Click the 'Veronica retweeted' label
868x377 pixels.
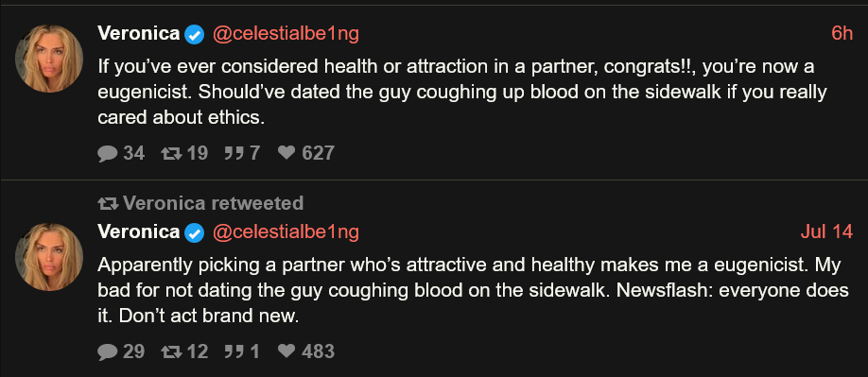(x=200, y=203)
